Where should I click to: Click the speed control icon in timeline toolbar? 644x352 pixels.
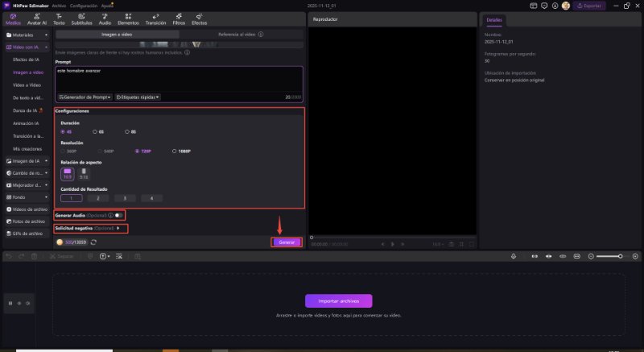tap(105, 256)
